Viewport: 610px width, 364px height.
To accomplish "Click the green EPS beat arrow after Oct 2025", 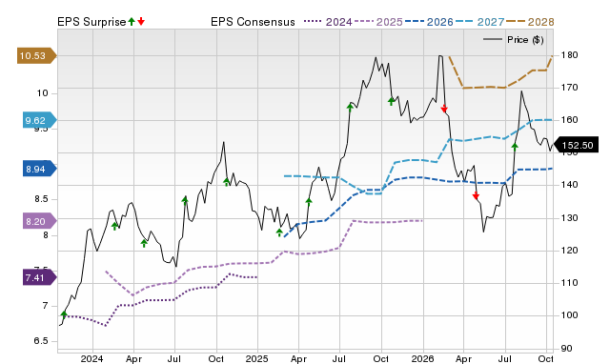I will point(391,102).
